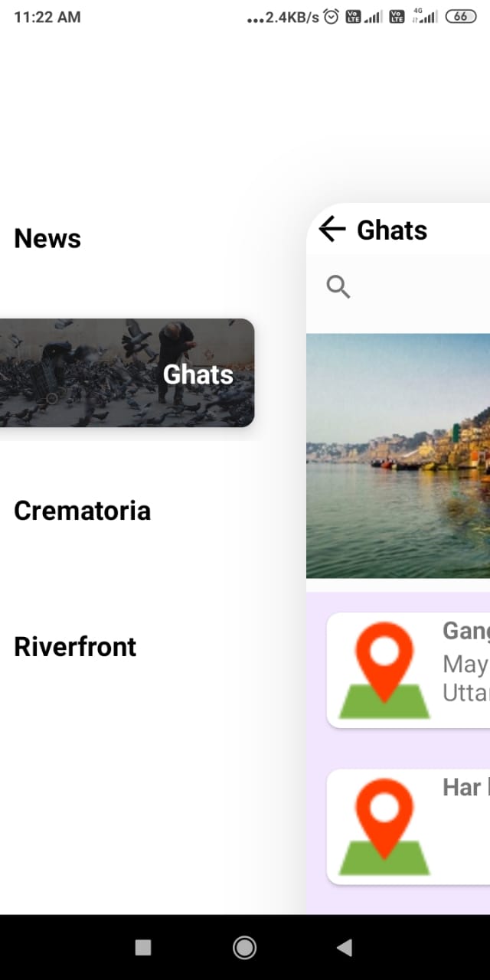
Task: Tap the battery indicator icon
Action: [461, 16]
